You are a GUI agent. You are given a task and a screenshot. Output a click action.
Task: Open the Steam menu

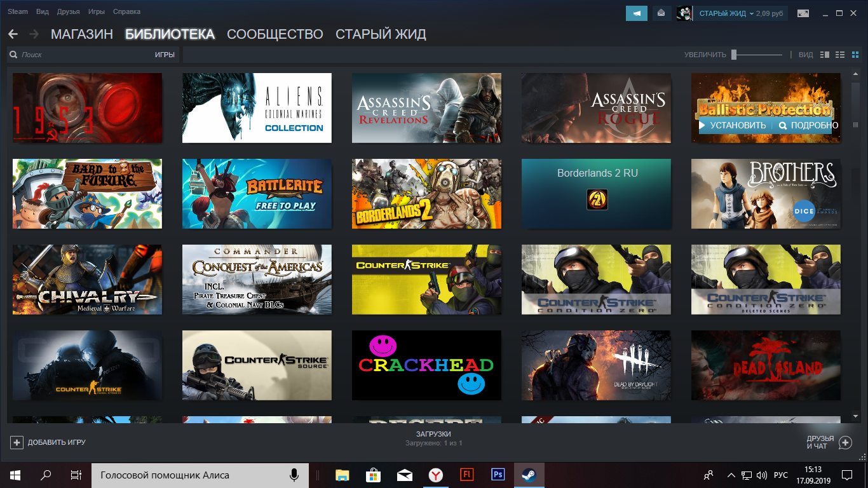tap(18, 11)
